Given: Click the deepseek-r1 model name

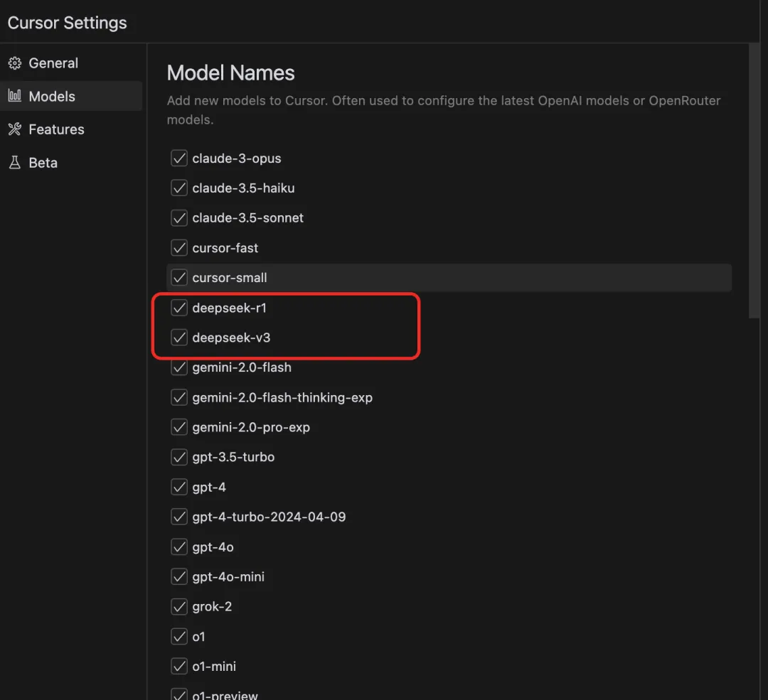Looking at the screenshot, I should [x=229, y=308].
